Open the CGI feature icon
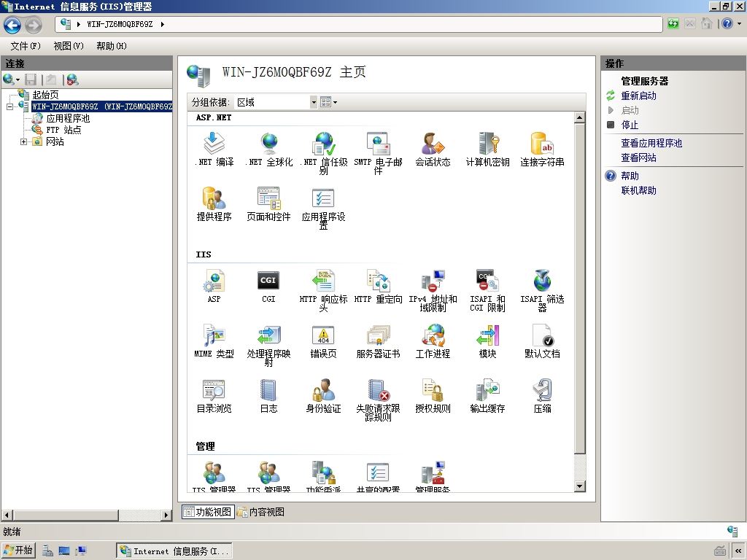747x560 pixels. [x=268, y=286]
